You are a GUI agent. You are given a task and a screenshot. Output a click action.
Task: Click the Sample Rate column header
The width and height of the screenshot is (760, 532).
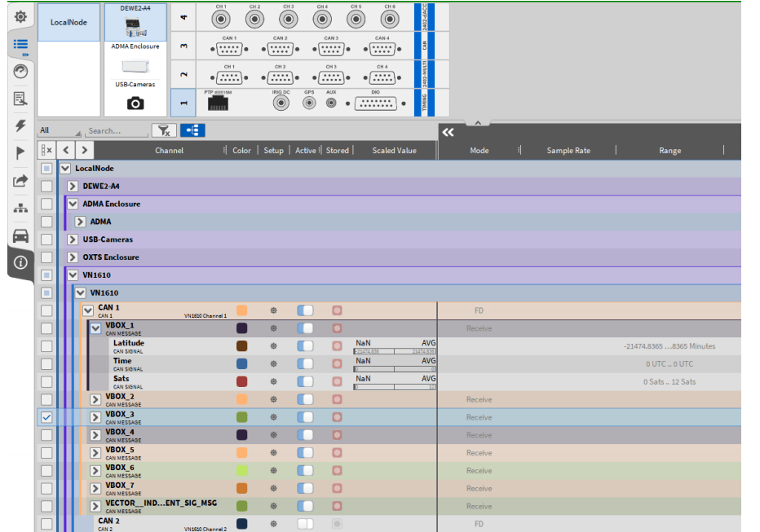point(568,151)
